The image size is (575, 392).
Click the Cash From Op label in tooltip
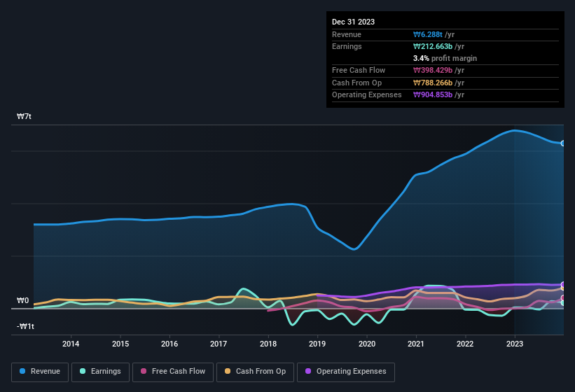tap(356, 83)
